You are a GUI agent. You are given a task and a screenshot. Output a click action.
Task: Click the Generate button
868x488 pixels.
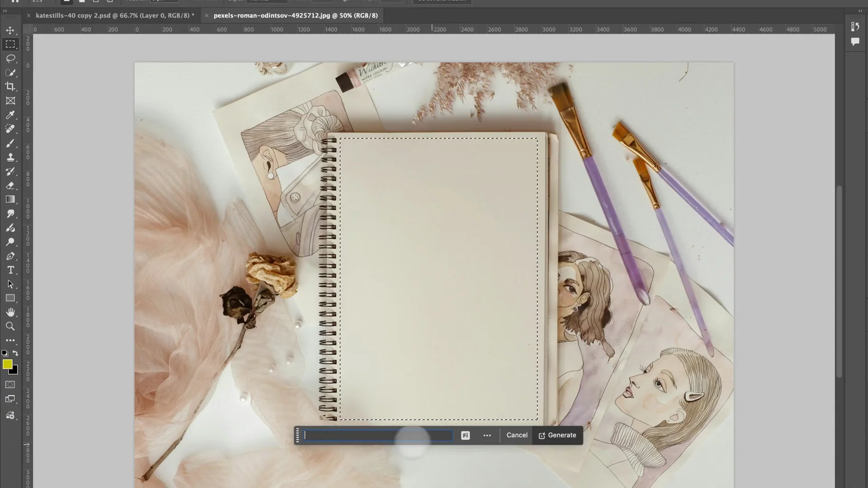[x=561, y=435]
